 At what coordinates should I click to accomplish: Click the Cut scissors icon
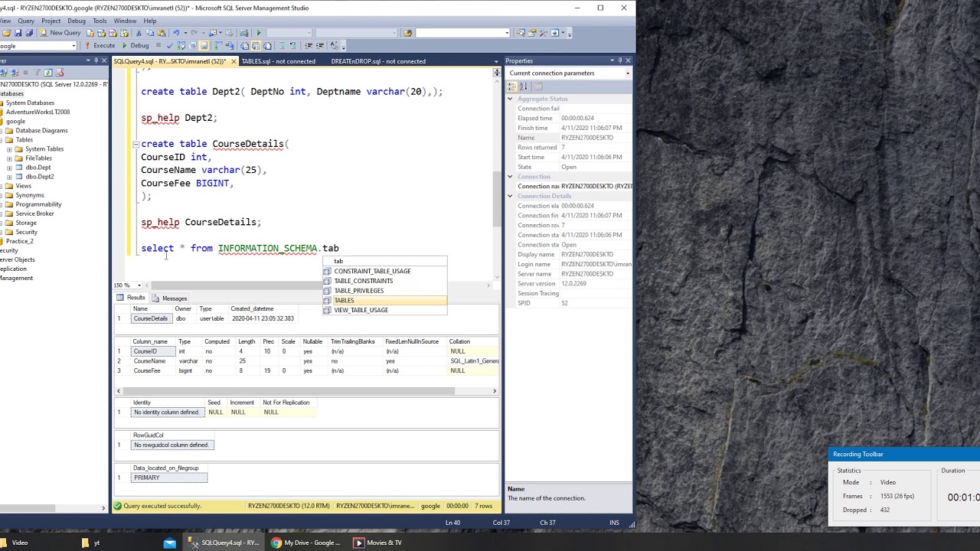(139, 33)
